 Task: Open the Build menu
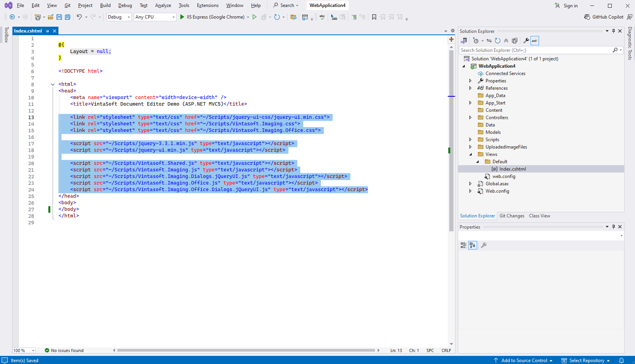(105, 5)
